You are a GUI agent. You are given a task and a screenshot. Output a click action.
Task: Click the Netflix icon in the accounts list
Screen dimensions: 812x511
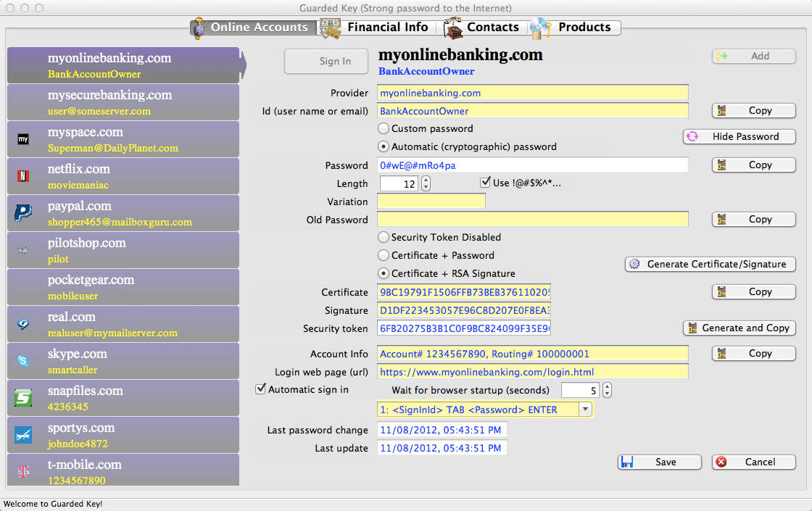pos(23,176)
